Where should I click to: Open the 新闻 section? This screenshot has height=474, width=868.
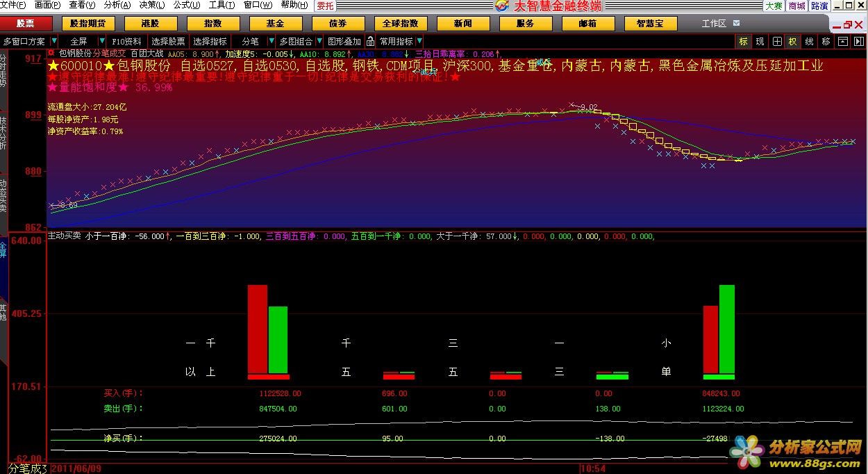point(462,23)
